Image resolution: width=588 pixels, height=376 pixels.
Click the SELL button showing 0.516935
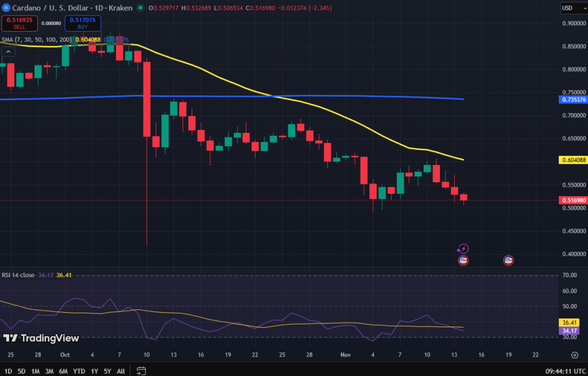(20, 24)
